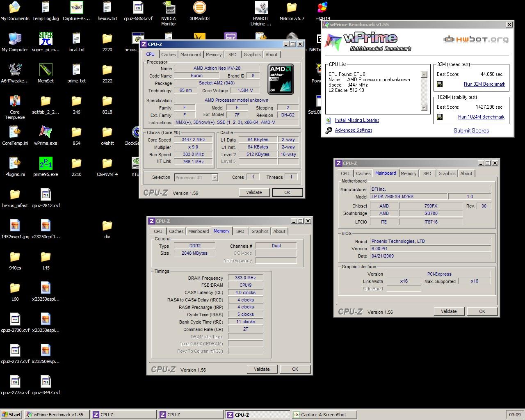Open Advanced Settings link in wPrime
This screenshot has width=525, height=420.
(354, 130)
